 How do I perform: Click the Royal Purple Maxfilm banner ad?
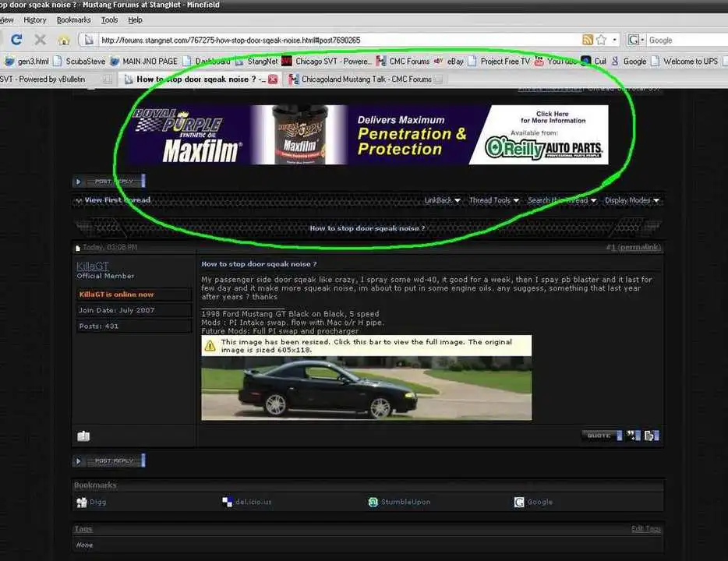(369, 135)
